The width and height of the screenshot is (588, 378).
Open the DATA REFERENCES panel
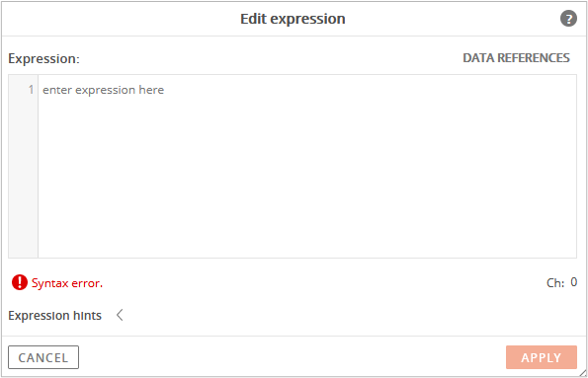[516, 58]
